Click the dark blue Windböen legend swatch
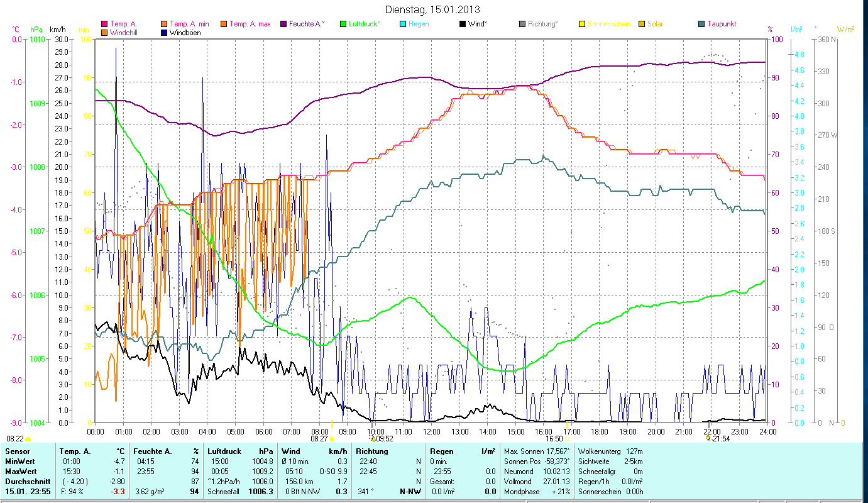The width and height of the screenshot is (868, 503). click(x=164, y=32)
